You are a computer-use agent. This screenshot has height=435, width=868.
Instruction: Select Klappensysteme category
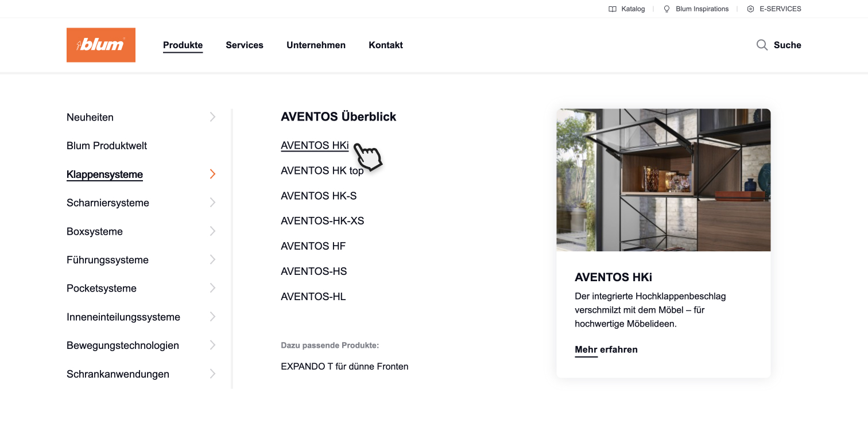[104, 174]
